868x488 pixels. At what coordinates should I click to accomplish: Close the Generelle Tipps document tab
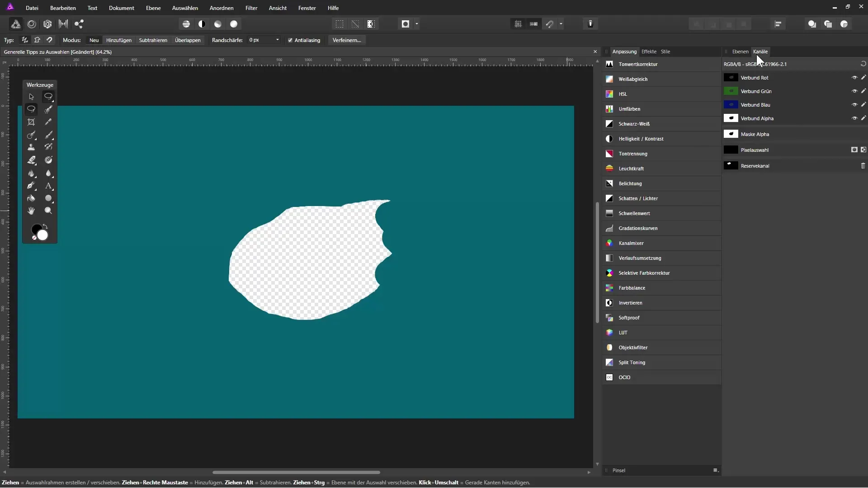[x=595, y=52]
